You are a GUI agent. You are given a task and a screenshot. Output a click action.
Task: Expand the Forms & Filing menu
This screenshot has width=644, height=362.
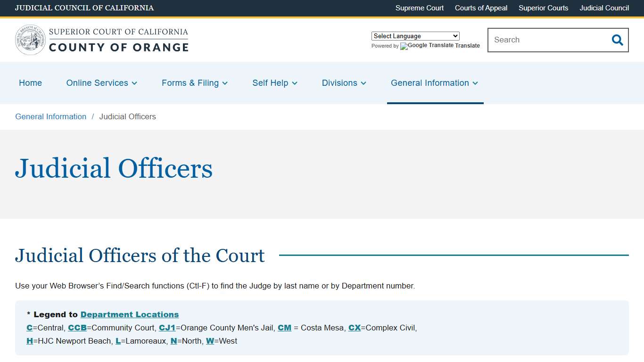click(x=194, y=83)
